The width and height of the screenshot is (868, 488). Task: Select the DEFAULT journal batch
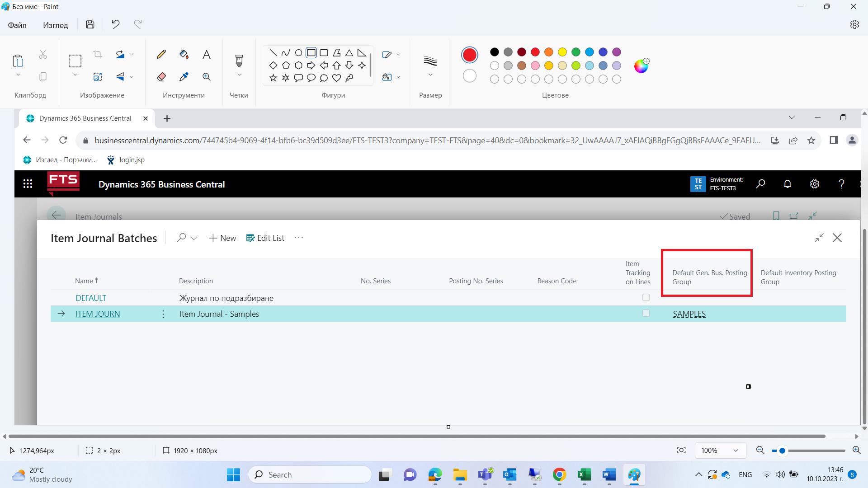tap(90, 298)
